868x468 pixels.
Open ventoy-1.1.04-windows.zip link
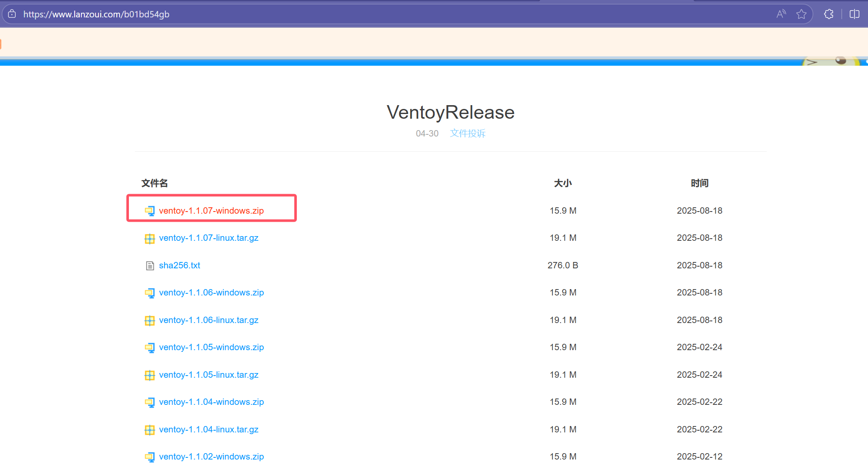click(211, 402)
